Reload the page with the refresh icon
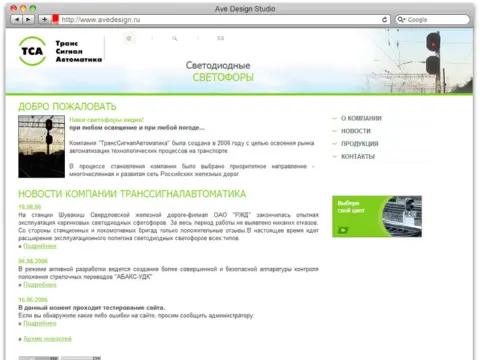Screen dimensions: 480x360 coord(384,20)
